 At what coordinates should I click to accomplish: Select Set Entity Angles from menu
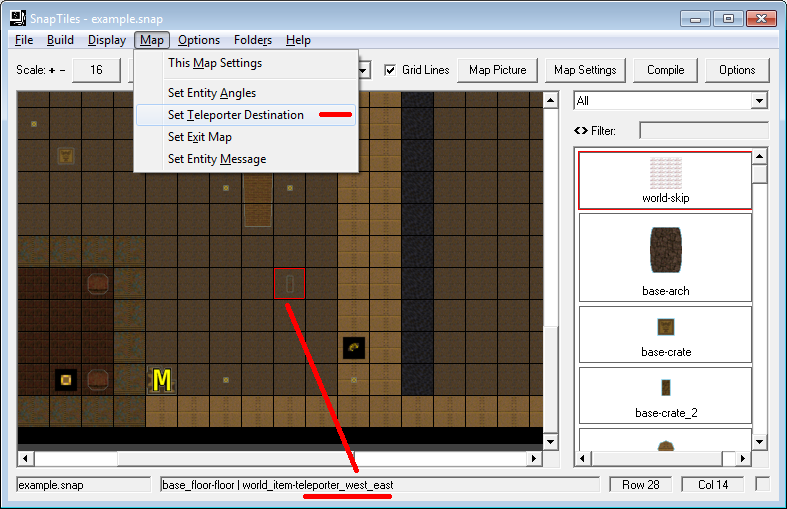pos(211,93)
